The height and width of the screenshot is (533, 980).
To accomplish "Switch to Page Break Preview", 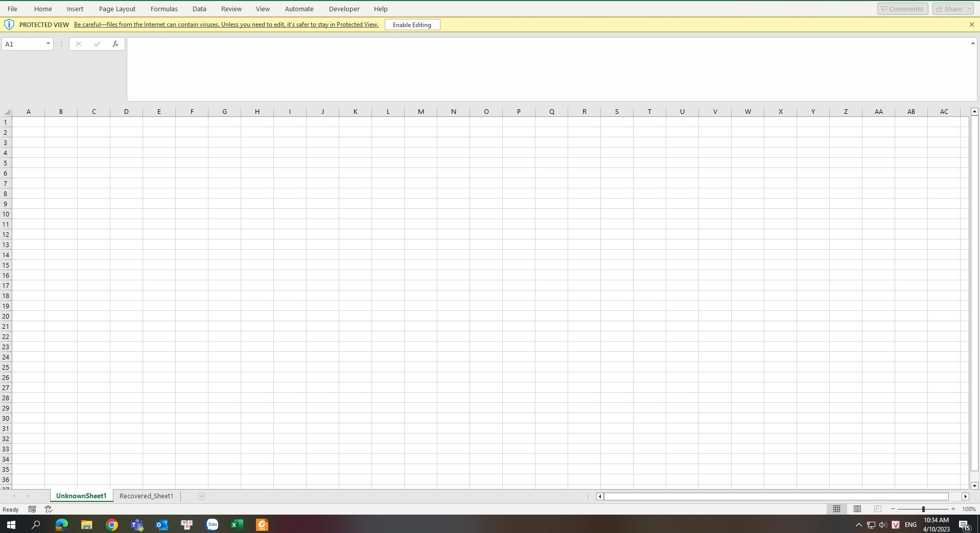I will [x=877, y=509].
